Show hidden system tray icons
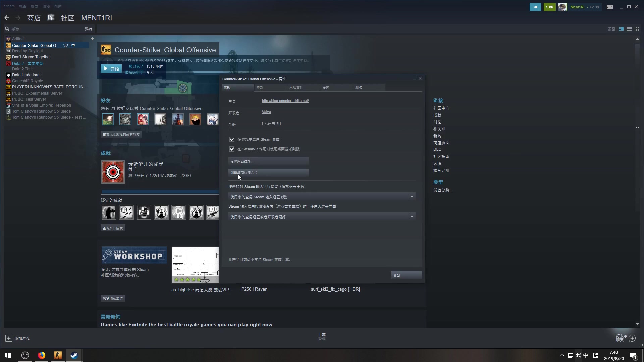644x362 pixels. pyautogui.click(x=562, y=355)
